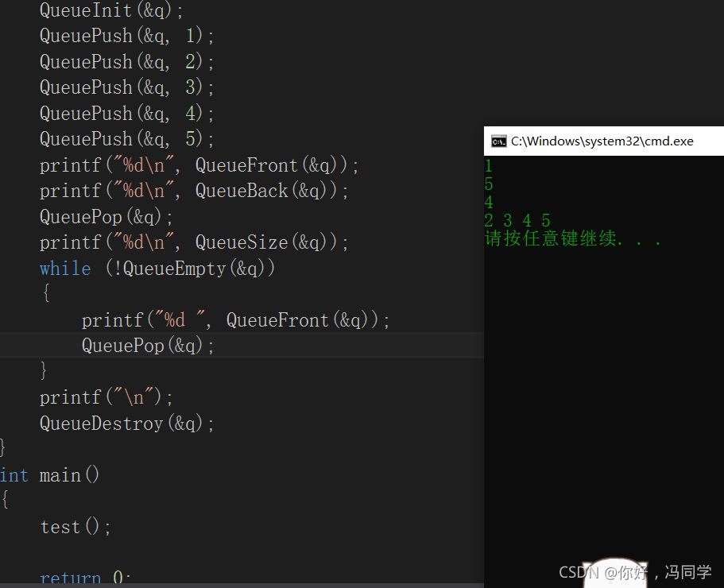Click the test(); call in main
Screen dimensions: 724x588
coord(75,527)
